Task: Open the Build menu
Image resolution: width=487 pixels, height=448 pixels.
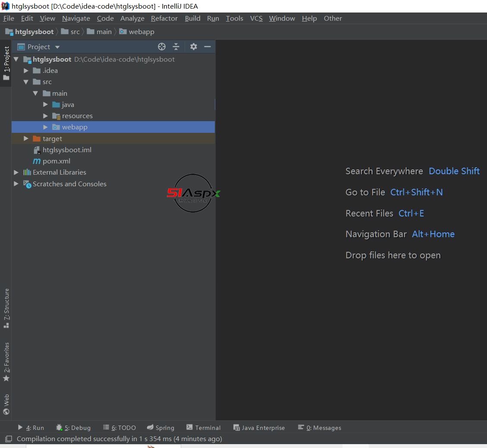Action: pyautogui.click(x=192, y=18)
